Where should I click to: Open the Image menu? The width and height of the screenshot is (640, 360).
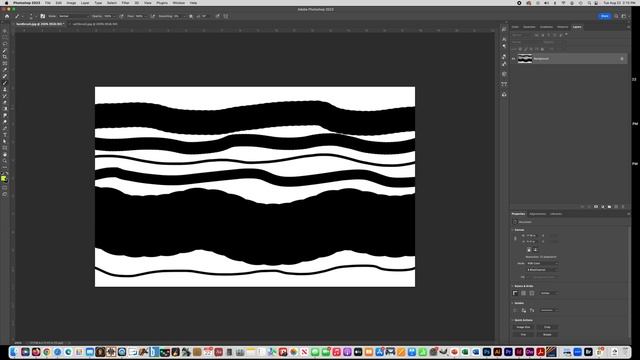[x=71, y=3]
